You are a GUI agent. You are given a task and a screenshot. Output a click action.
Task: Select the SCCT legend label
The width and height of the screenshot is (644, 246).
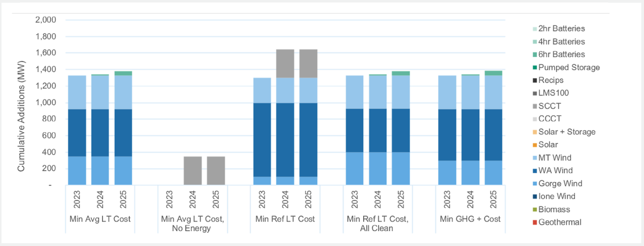pos(549,106)
